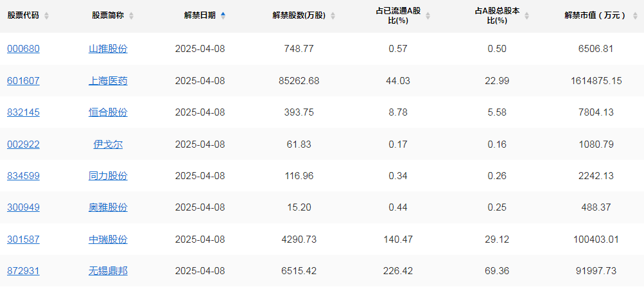Viewport: 644px width, 287px height.
Task: Open stock code 002922 link
Action: 23,144
